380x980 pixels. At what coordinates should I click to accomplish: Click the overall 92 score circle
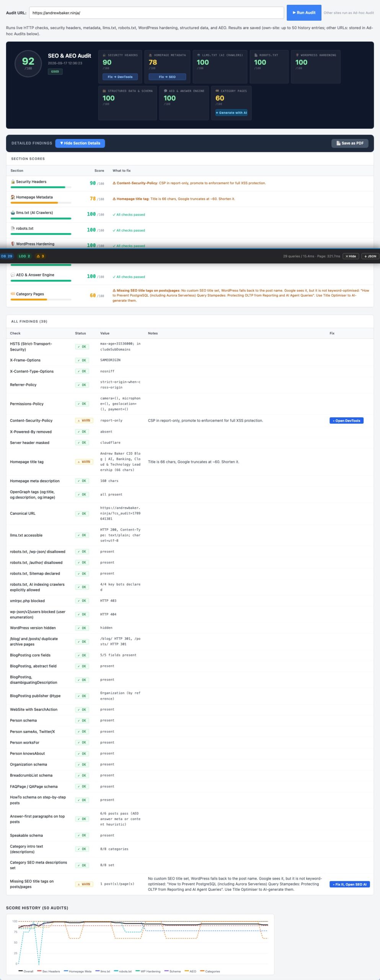[x=28, y=64]
